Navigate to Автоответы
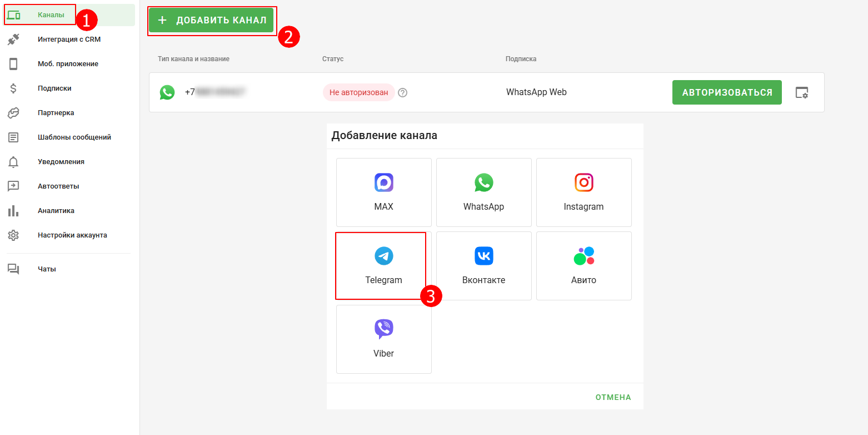Image resolution: width=868 pixels, height=435 pixels. (x=58, y=186)
